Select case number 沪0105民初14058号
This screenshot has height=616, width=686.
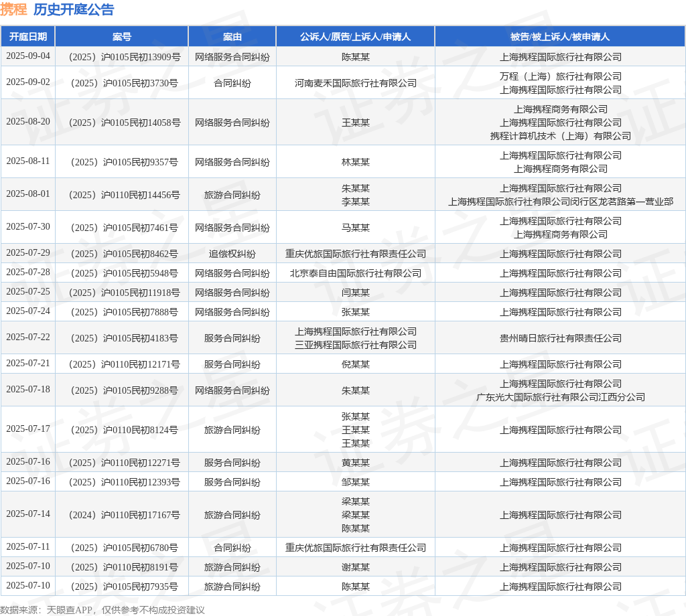click(x=125, y=123)
